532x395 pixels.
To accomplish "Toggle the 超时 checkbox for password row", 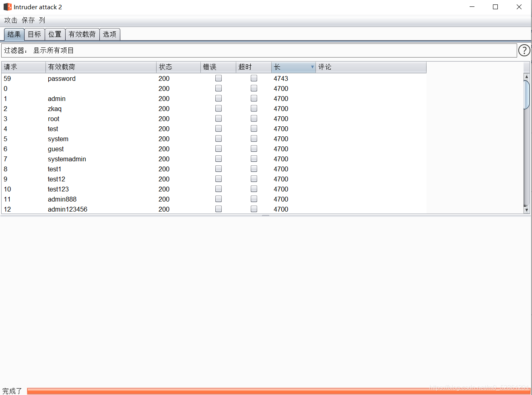I will pos(254,78).
